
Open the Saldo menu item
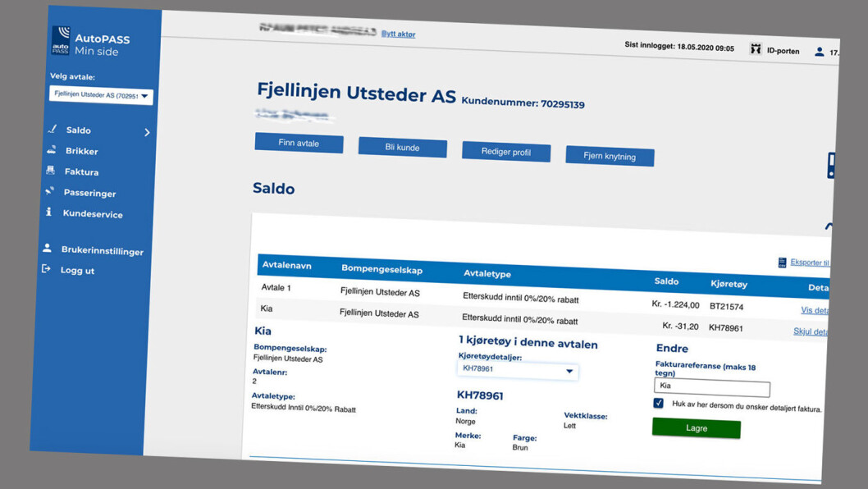tap(78, 130)
